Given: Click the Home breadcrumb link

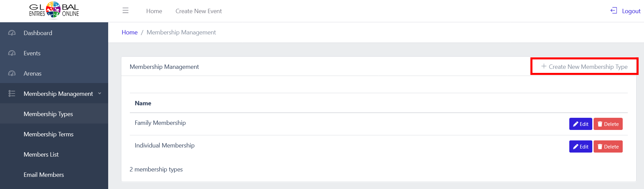Looking at the screenshot, I should point(129,32).
